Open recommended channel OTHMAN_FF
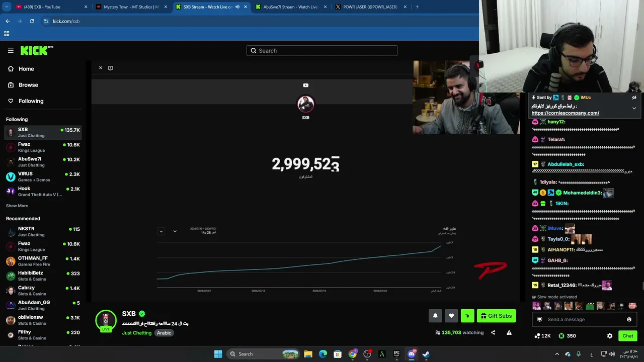Screen dimensions: 644x362 pos(43,261)
